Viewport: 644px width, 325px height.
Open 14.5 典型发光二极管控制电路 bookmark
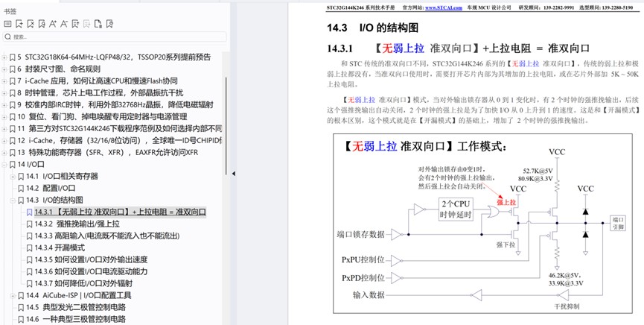click(76, 307)
